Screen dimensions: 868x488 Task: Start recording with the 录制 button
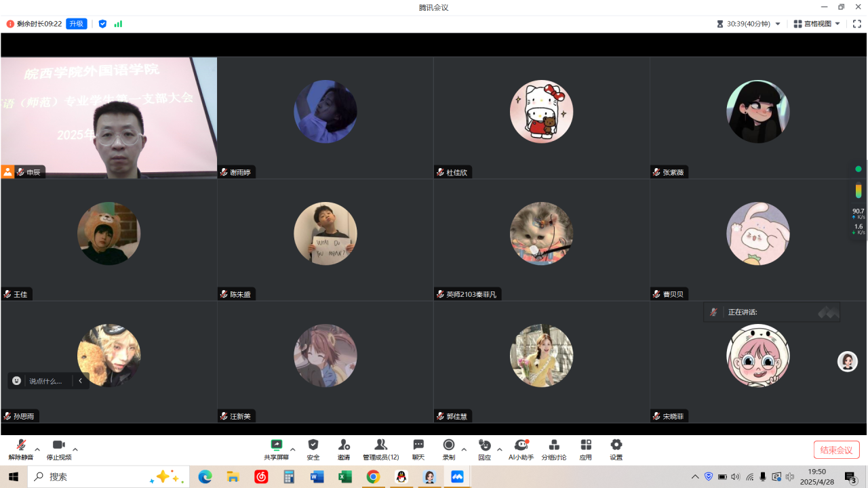point(448,449)
